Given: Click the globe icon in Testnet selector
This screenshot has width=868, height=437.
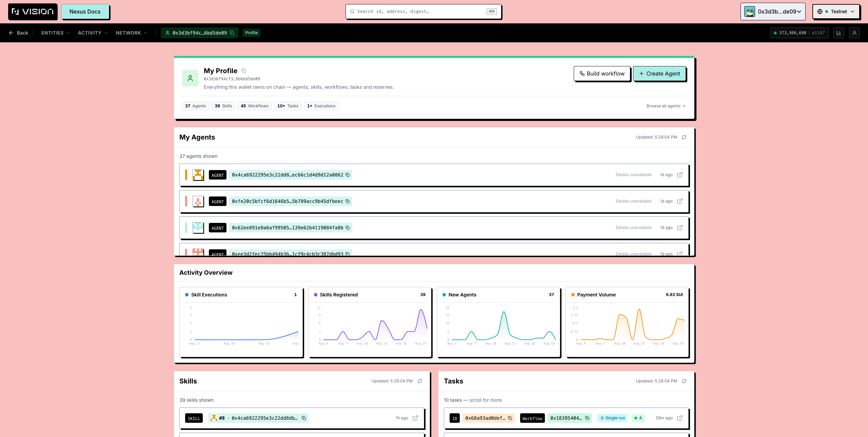Looking at the screenshot, I should tap(820, 12).
